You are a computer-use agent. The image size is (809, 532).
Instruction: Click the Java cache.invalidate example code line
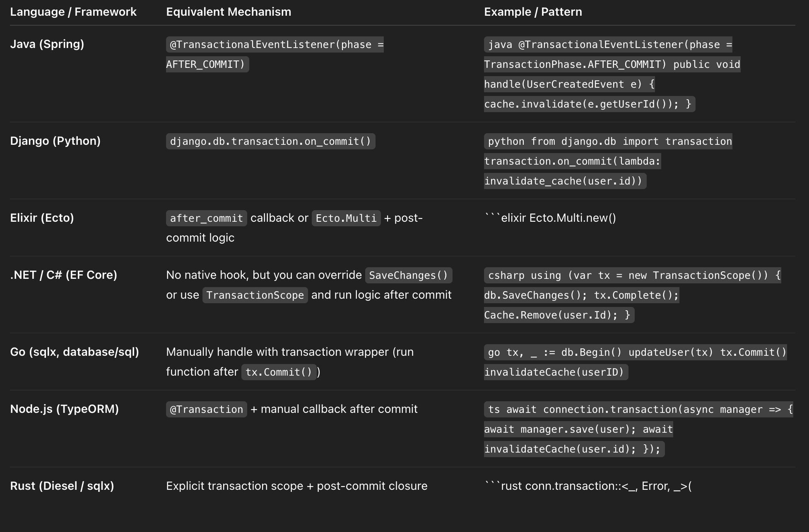(588, 104)
